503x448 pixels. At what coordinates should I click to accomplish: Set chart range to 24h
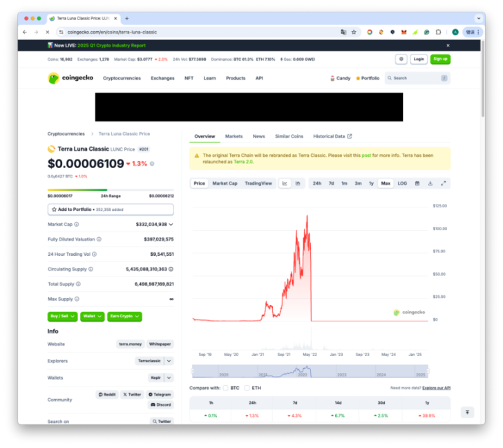pos(317,183)
